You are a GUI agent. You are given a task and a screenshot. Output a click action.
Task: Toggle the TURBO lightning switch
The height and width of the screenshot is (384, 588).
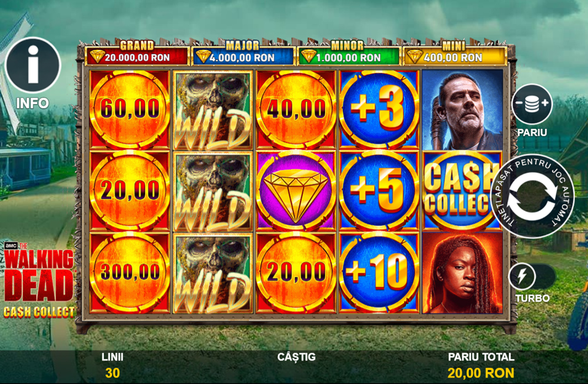[532, 277]
